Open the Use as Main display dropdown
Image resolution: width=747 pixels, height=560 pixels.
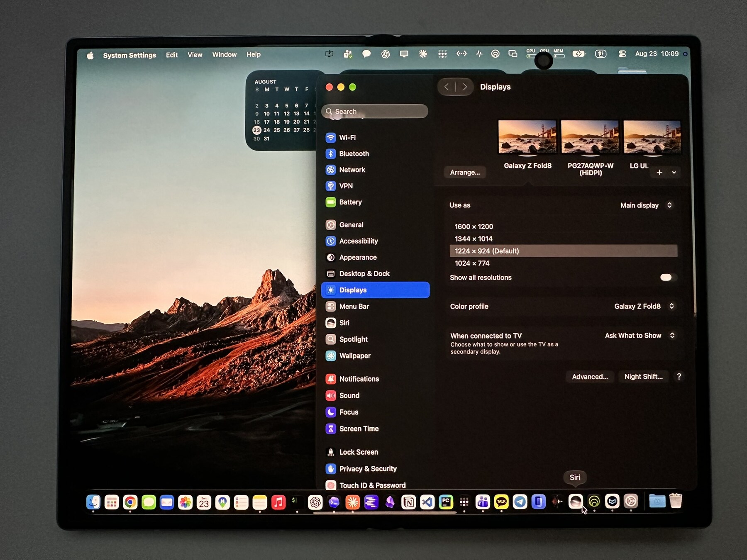click(646, 205)
